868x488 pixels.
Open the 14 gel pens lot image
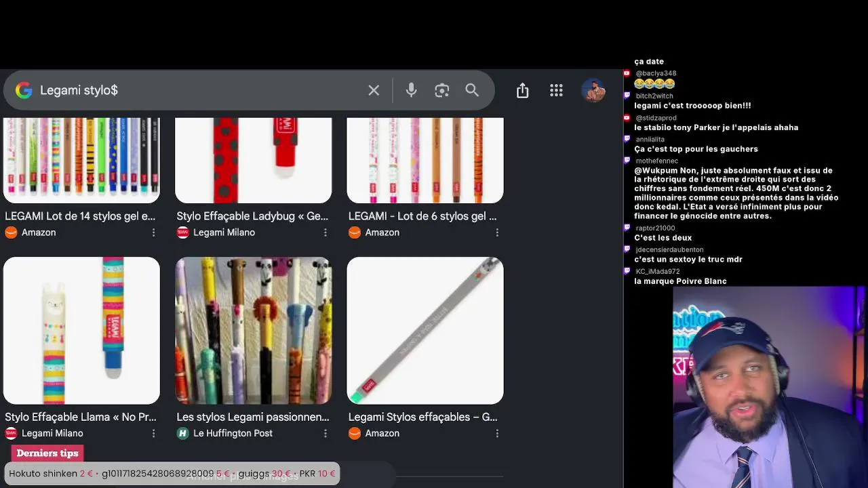81,161
